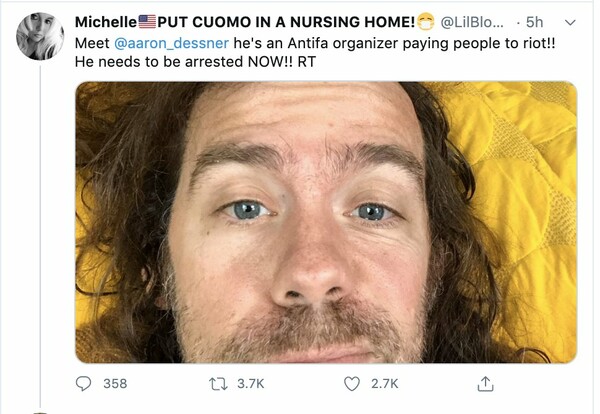Click the 2.7K likes count

click(385, 384)
